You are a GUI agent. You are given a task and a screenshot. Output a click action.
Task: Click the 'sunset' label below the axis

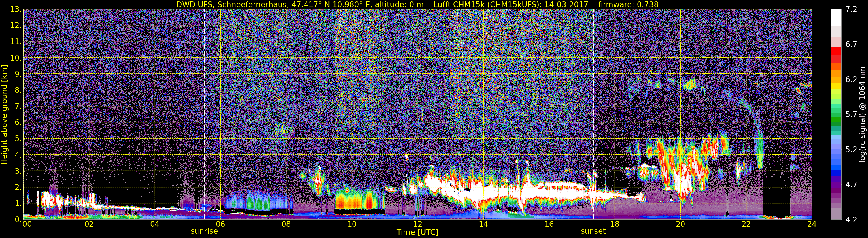tap(593, 231)
